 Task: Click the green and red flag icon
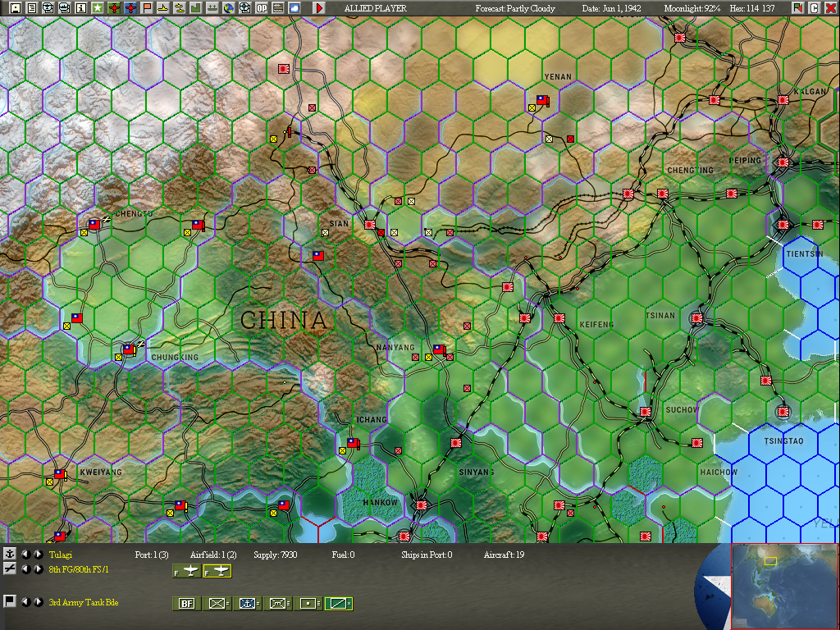[798, 8]
